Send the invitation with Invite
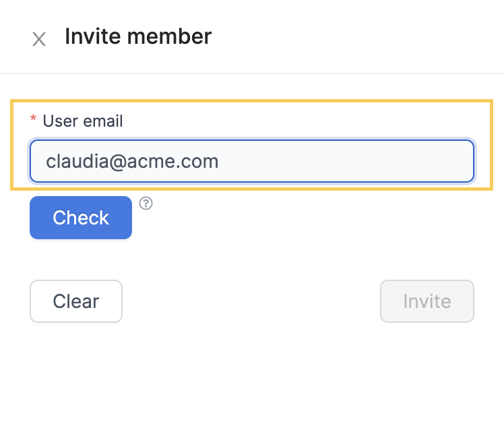 click(x=427, y=301)
